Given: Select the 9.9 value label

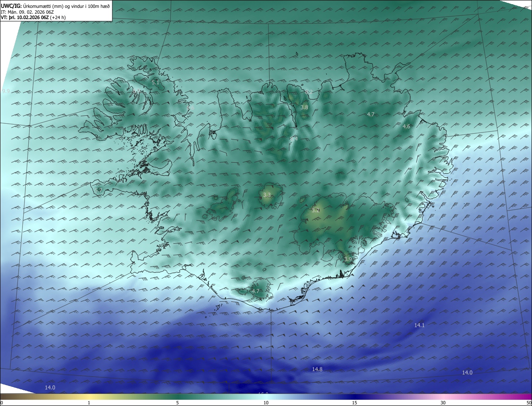Looking at the screenshot, I should (x=6, y=91).
